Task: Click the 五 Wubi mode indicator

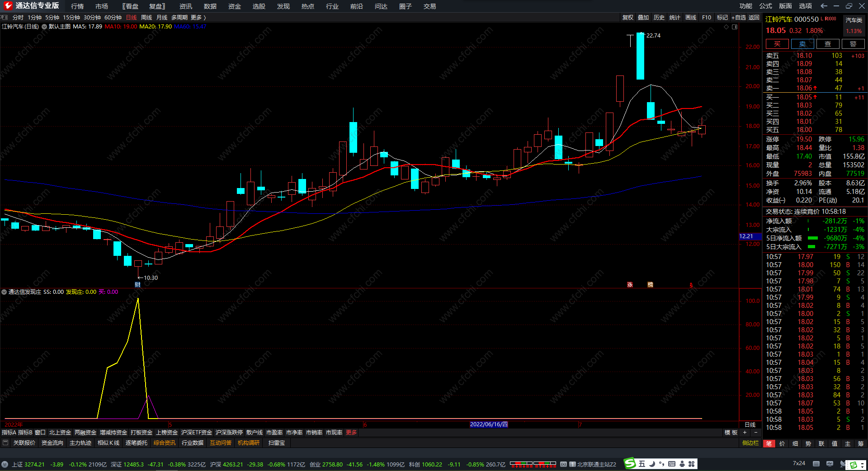Action: click(x=642, y=464)
